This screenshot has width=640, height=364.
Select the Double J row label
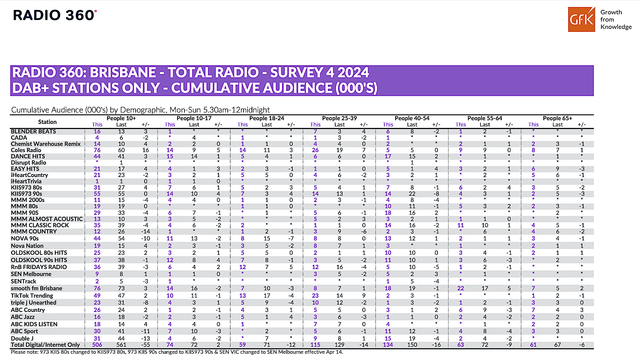click(22, 338)
